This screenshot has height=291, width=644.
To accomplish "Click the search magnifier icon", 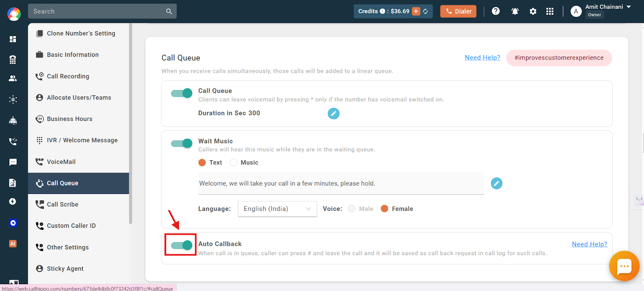I will [x=169, y=11].
